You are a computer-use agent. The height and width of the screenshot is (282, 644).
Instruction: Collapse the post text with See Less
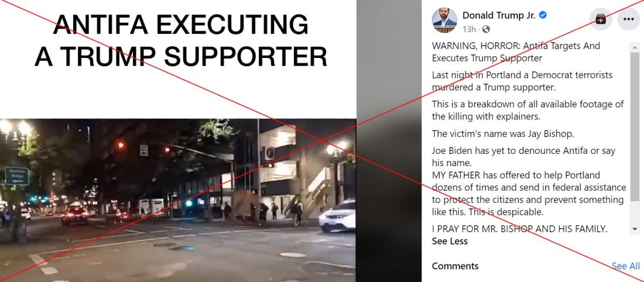450,242
